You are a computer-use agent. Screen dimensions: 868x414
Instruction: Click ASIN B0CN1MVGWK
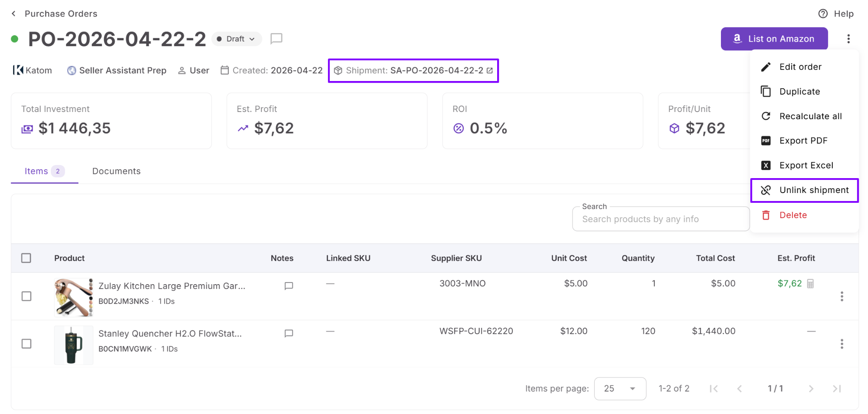pos(125,349)
